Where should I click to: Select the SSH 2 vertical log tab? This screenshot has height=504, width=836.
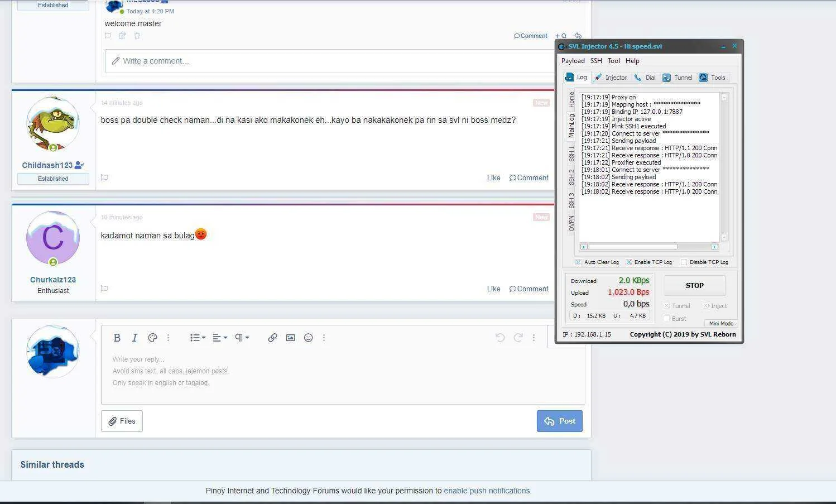571,177
